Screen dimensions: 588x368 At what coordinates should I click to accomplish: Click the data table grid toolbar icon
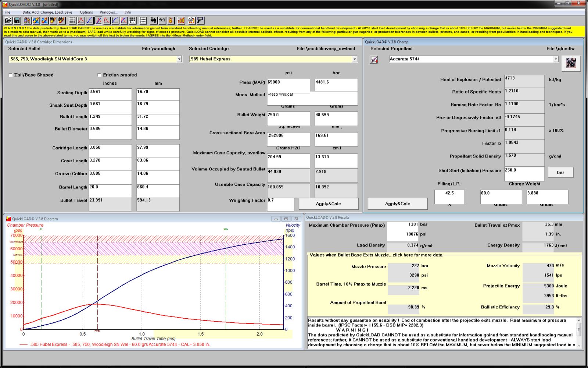pyautogui.click(x=72, y=21)
